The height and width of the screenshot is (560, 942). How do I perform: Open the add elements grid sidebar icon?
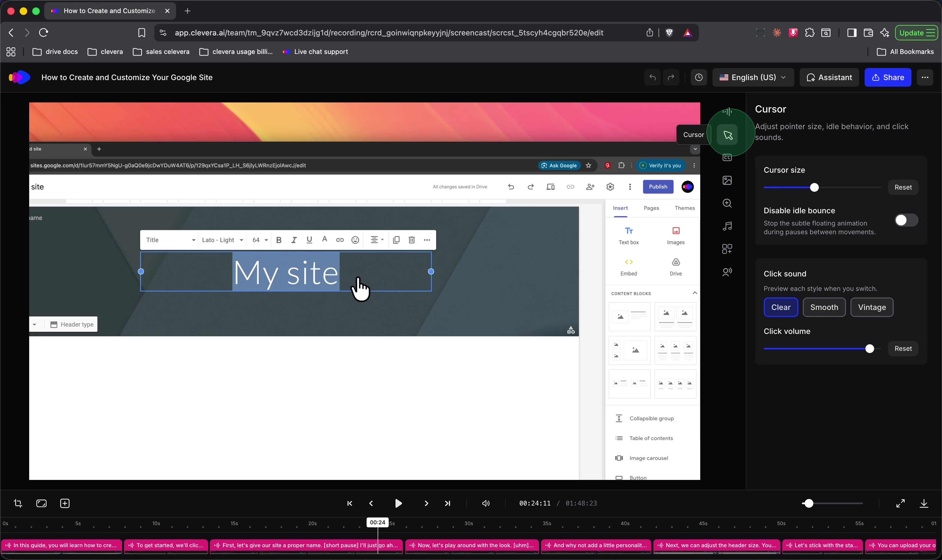point(727,249)
